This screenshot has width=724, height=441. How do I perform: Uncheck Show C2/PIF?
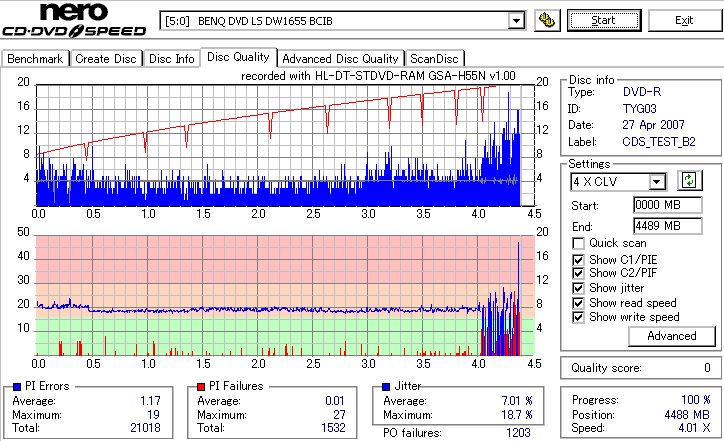tap(578, 273)
